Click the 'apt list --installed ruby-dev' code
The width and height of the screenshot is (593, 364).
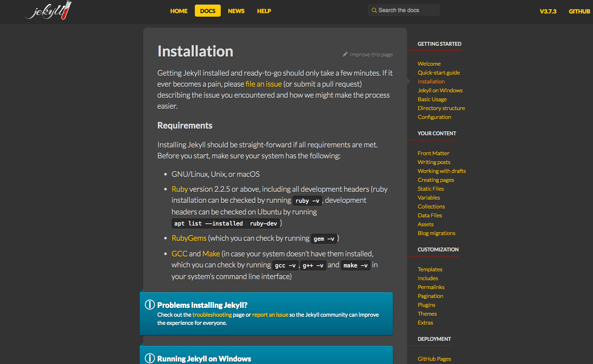(x=225, y=223)
